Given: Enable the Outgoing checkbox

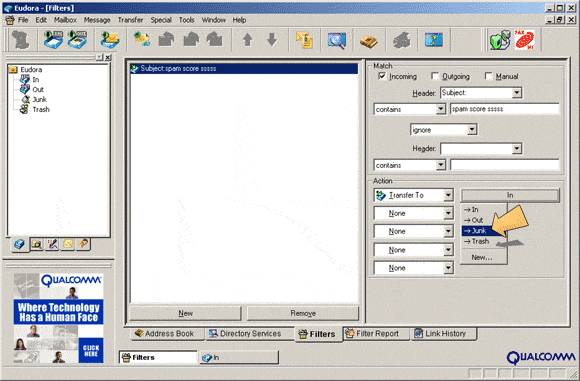Looking at the screenshot, I should pos(435,76).
